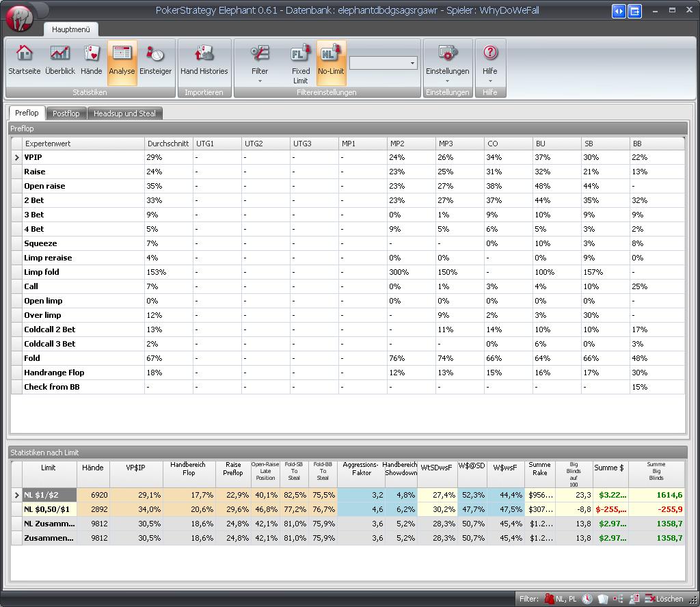Click the blue left-right arrows title icon
The width and height of the screenshot is (700, 607).
(618, 11)
